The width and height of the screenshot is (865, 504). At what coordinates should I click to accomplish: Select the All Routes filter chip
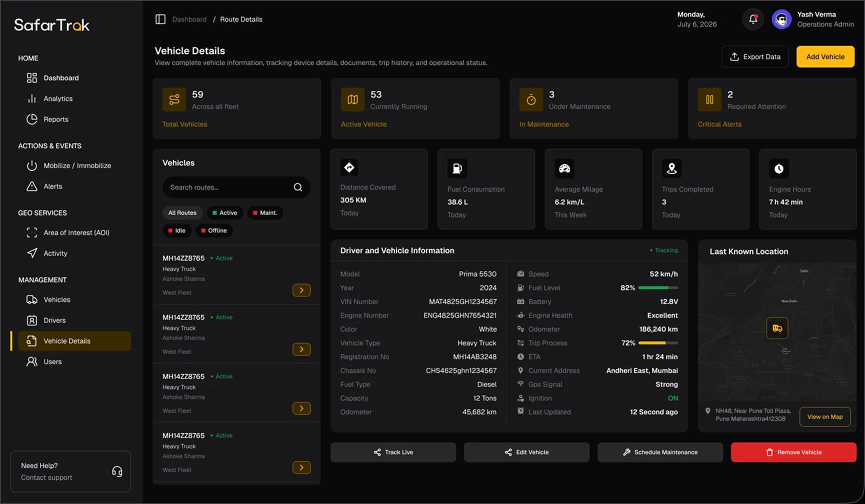pyautogui.click(x=182, y=213)
